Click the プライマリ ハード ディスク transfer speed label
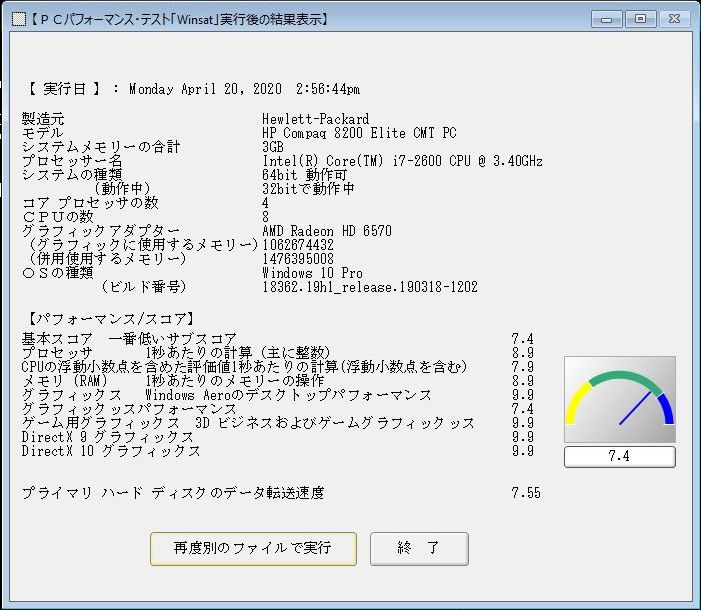Viewport: 701px width, 610px height. (x=173, y=493)
